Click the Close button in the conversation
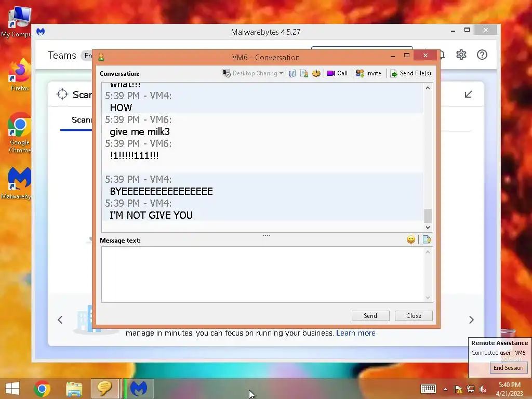532x399 pixels. [x=414, y=316]
